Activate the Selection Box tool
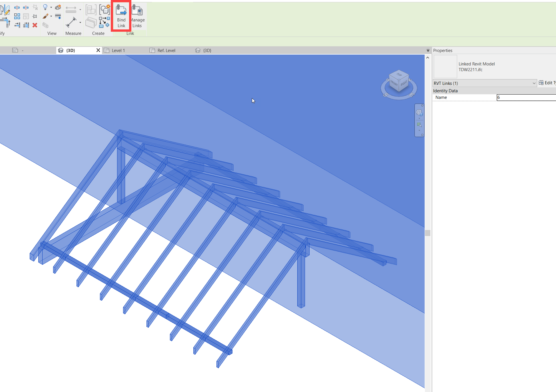The image size is (556, 392). [x=46, y=25]
